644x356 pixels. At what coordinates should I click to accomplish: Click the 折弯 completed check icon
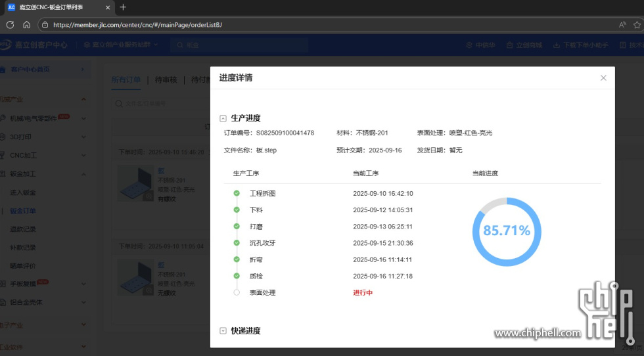[237, 259]
